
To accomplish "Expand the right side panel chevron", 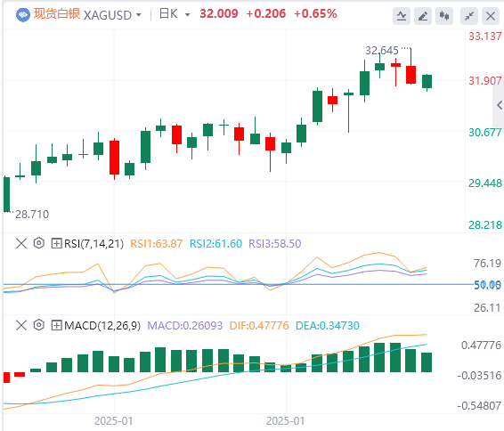I will tap(500, 105).
